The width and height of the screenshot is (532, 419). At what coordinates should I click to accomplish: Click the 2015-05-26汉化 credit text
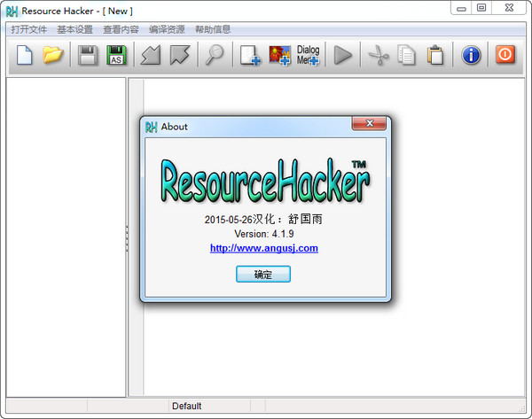pos(263,219)
